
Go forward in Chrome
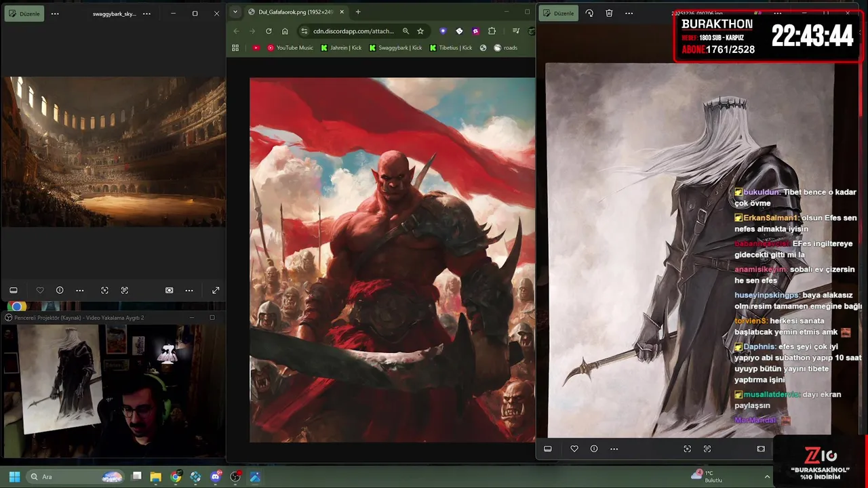pos(252,31)
